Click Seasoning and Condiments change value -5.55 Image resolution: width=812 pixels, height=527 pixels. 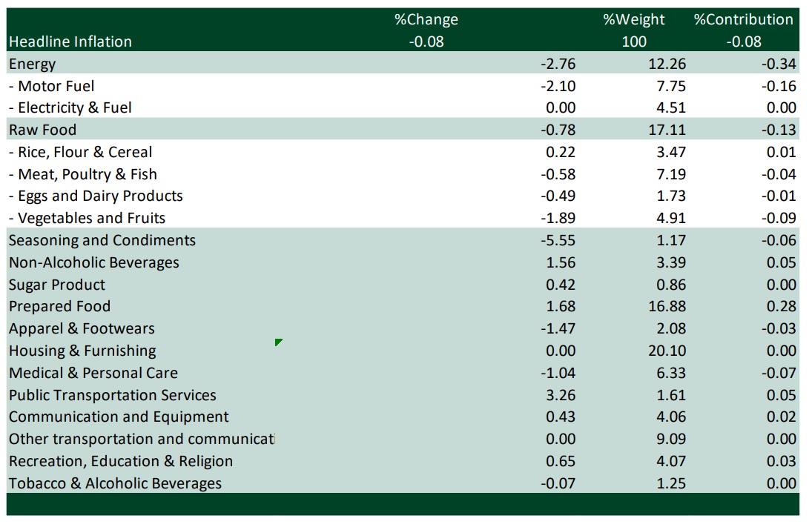click(560, 240)
